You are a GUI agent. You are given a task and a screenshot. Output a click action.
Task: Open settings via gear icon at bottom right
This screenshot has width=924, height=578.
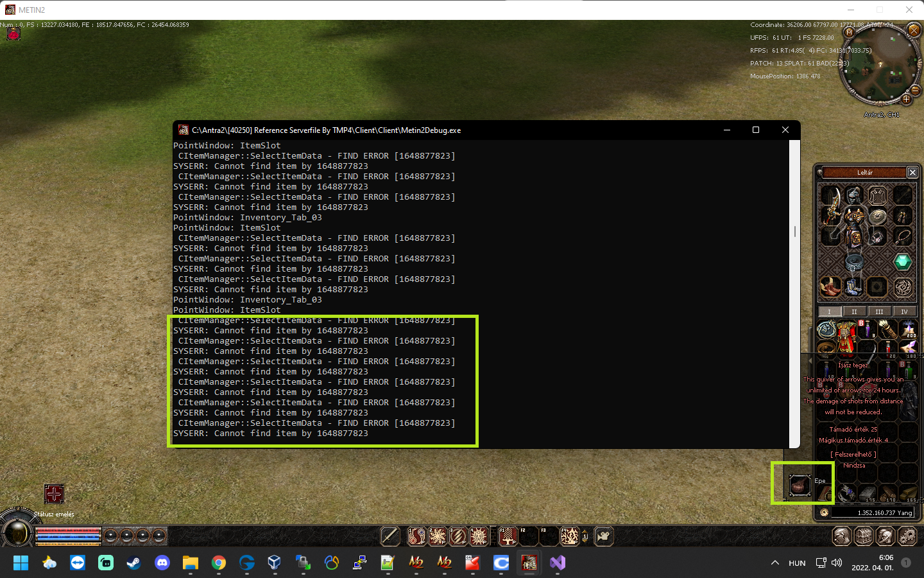tap(907, 536)
